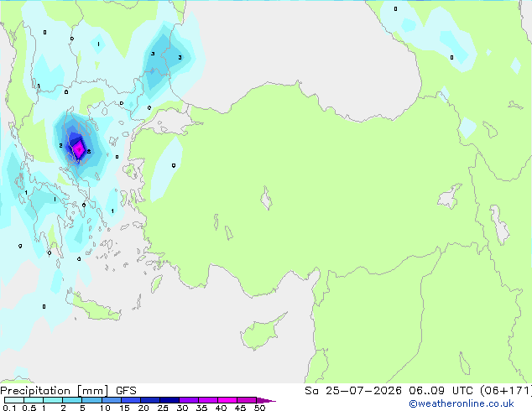
Task: Select the 0.5–1 mm legend swatch
Action: point(34,400)
